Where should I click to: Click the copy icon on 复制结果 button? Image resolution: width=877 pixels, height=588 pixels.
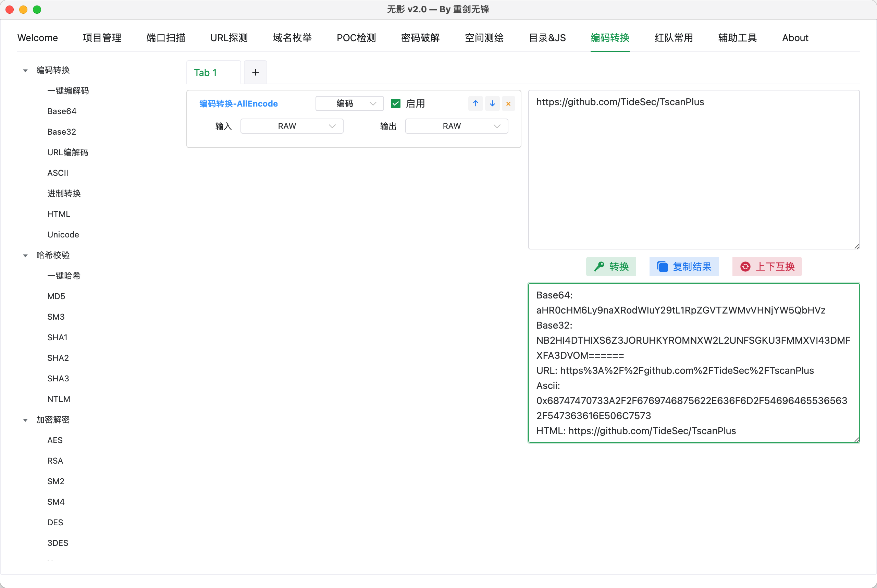coord(662,267)
